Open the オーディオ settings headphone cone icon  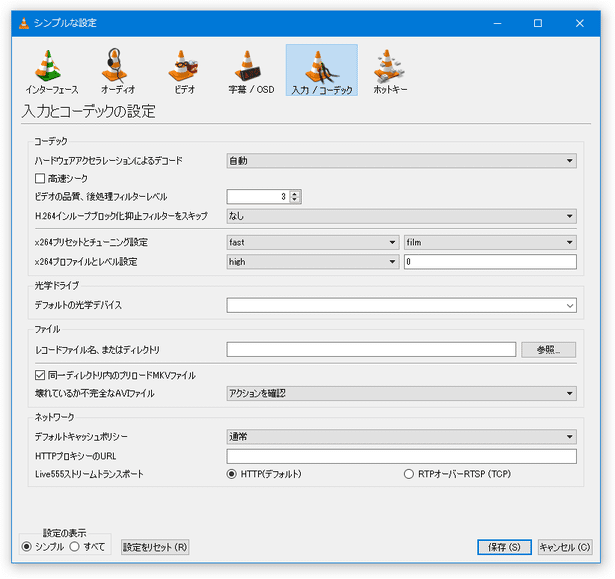coord(117,67)
